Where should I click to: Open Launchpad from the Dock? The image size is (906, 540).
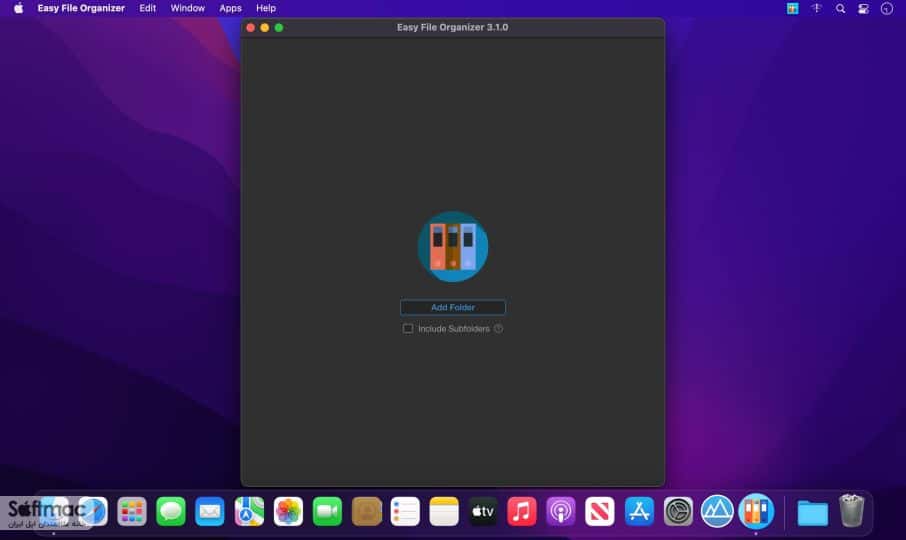(x=132, y=512)
